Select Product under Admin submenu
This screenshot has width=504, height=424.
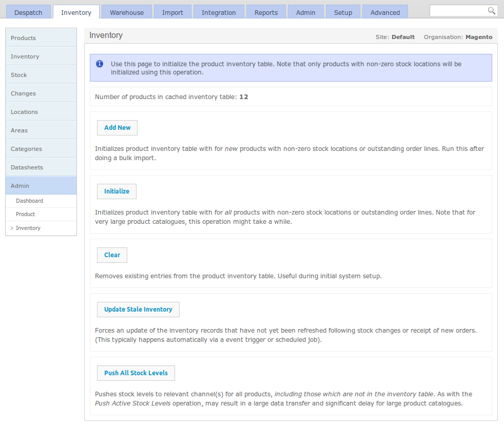pos(25,215)
